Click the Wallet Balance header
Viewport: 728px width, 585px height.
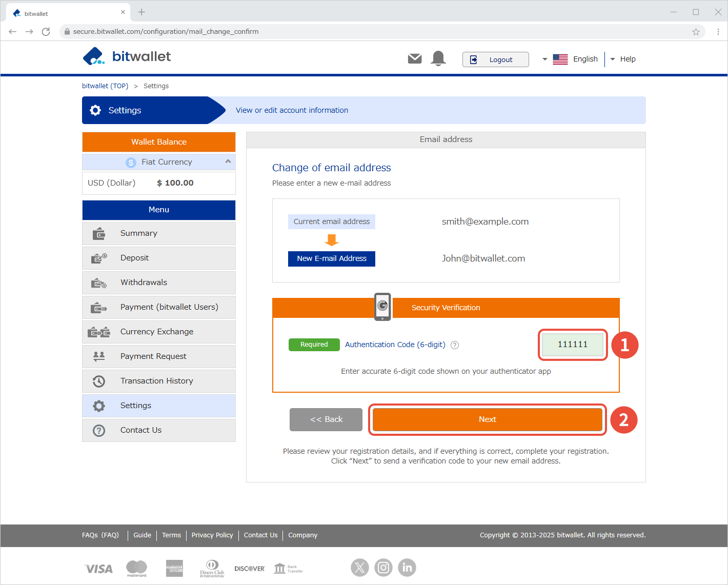point(159,142)
